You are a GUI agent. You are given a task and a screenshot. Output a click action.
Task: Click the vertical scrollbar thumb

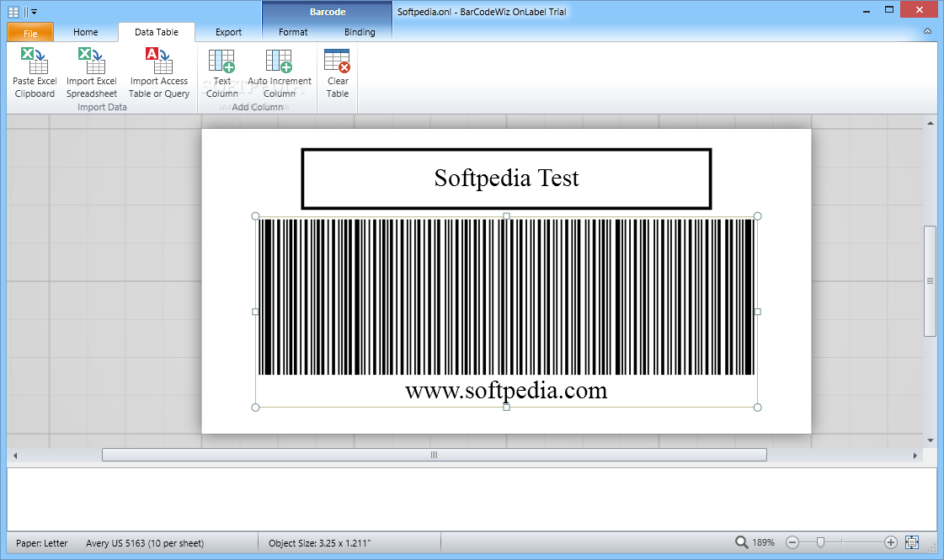931,281
